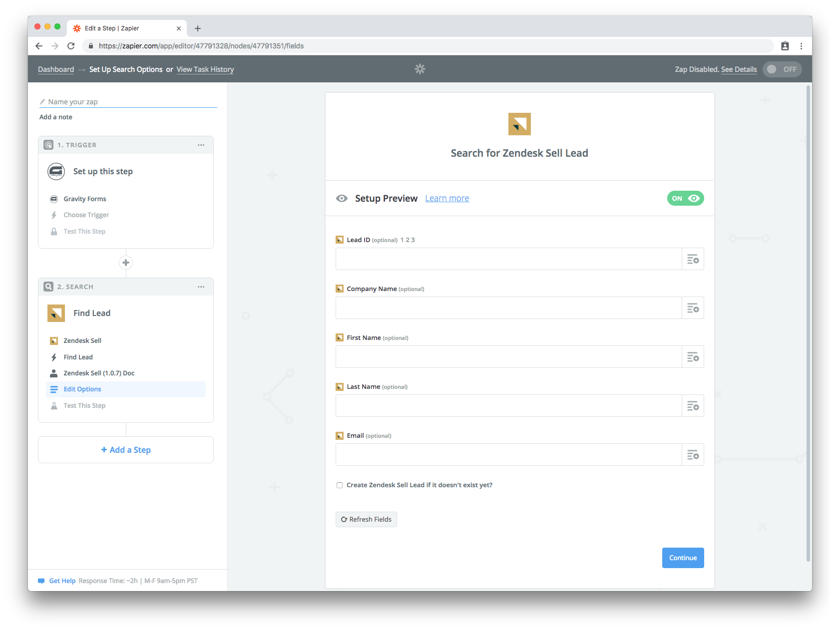This screenshot has width=840, height=631.
Task: Click the pencil icon beside zap name
Action: [x=42, y=102]
